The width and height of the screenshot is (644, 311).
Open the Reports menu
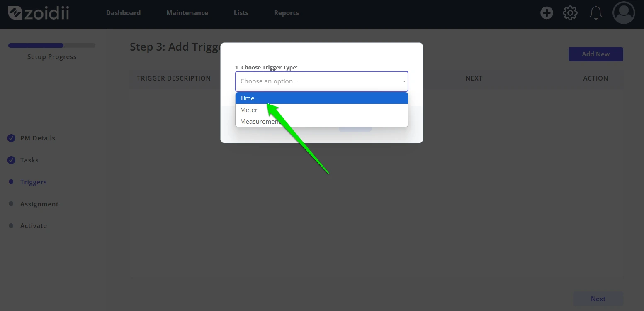tap(286, 13)
